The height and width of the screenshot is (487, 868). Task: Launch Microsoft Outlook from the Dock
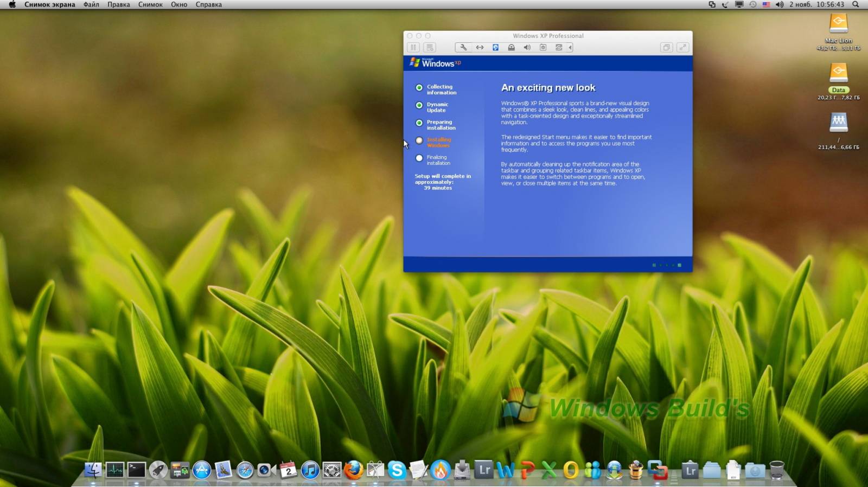(570, 470)
